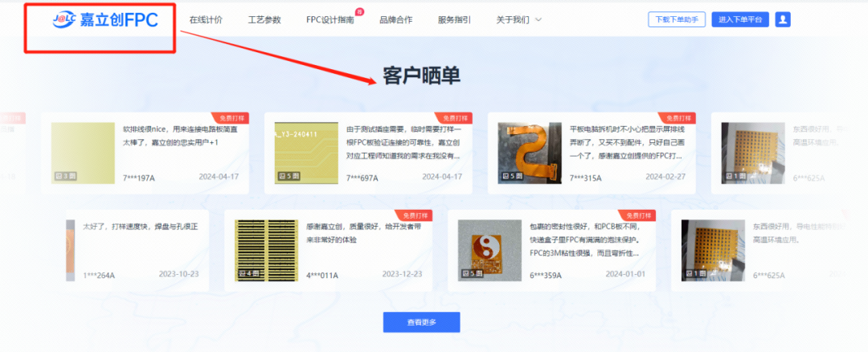Open the user account avatar icon
This screenshot has height=352, width=868.
tap(783, 19)
